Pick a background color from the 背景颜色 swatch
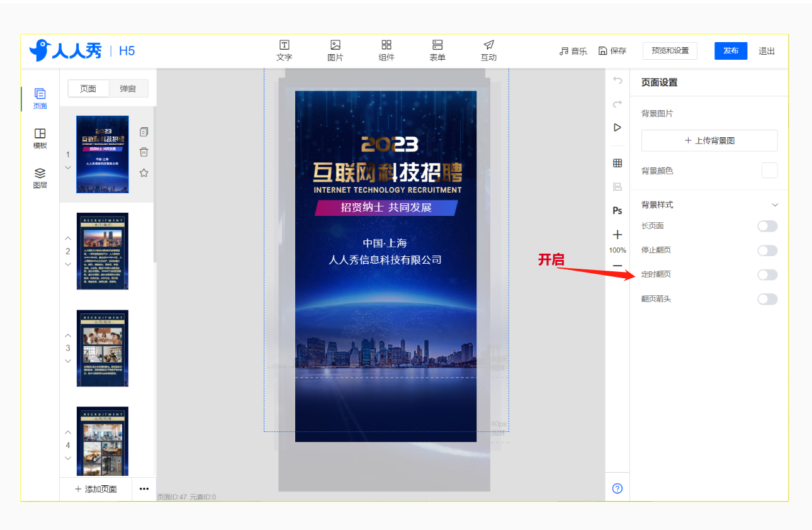 tap(769, 171)
